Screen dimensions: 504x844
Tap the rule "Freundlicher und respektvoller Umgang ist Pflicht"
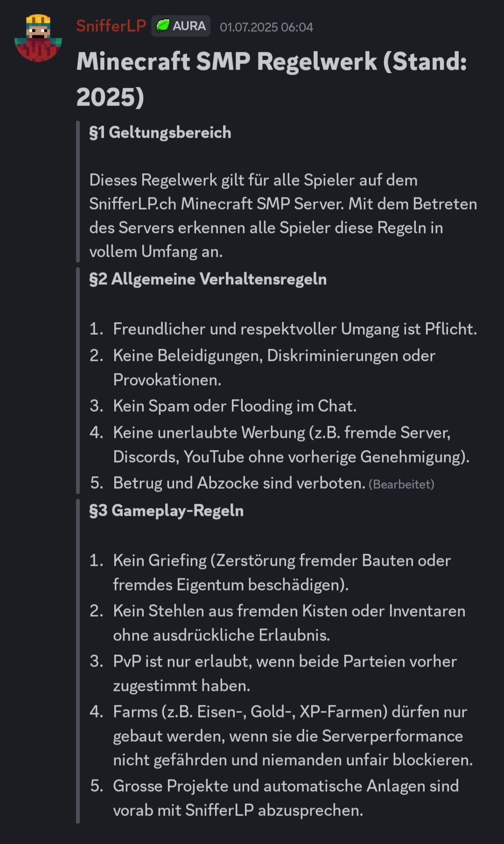pos(294,329)
